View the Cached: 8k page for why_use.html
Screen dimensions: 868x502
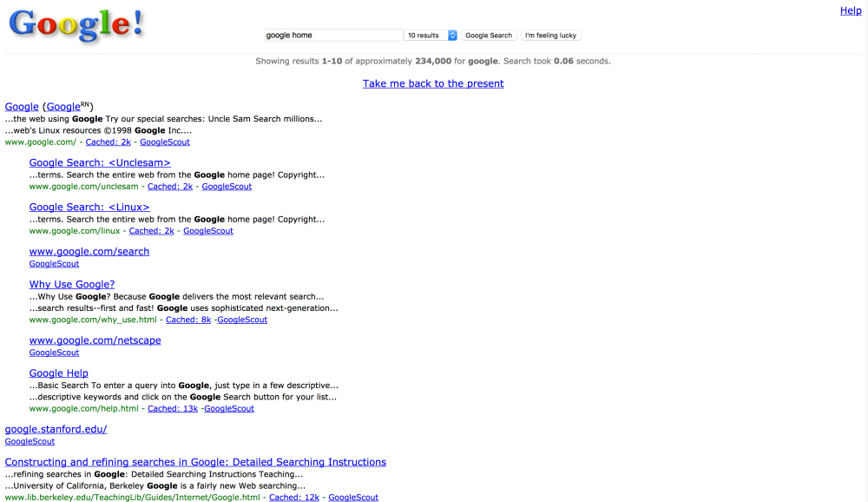point(188,320)
